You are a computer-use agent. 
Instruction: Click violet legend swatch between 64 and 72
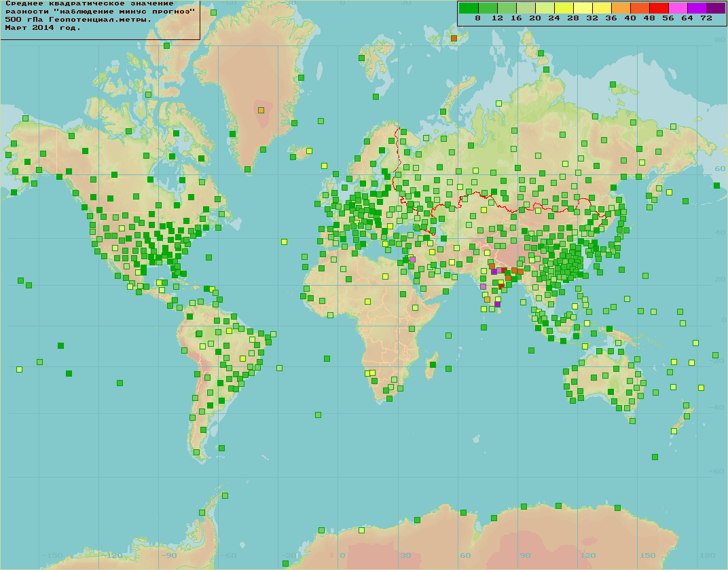(697, 8)
